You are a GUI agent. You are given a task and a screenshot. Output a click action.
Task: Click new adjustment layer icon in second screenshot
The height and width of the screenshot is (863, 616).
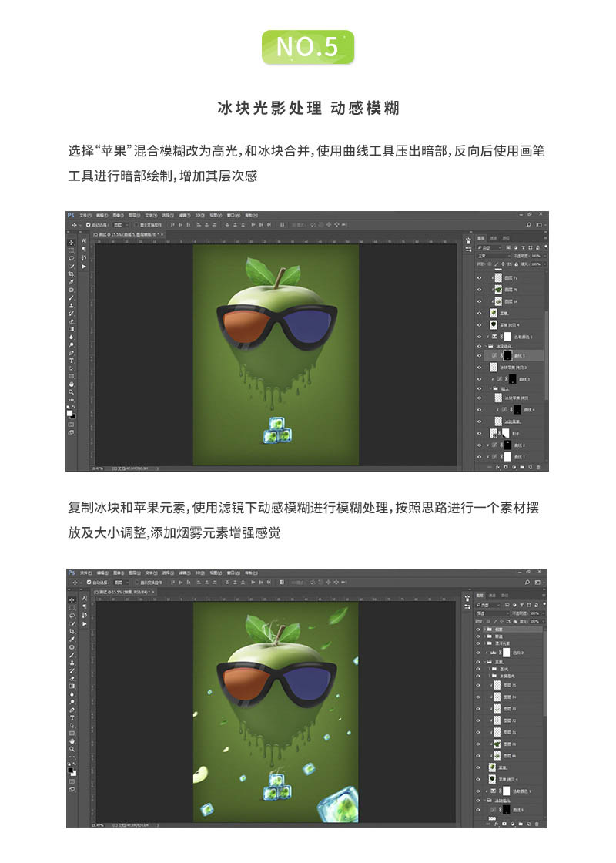[513, 824]
